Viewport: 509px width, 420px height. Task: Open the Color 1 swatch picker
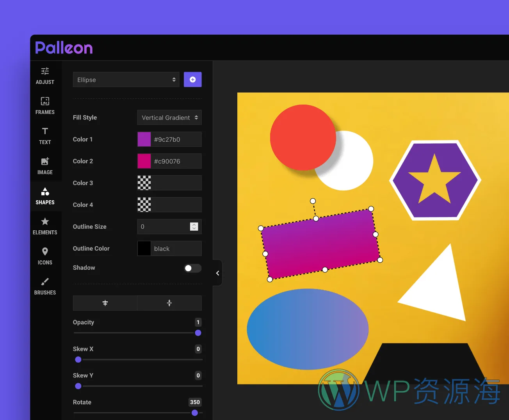click(144, 139)
